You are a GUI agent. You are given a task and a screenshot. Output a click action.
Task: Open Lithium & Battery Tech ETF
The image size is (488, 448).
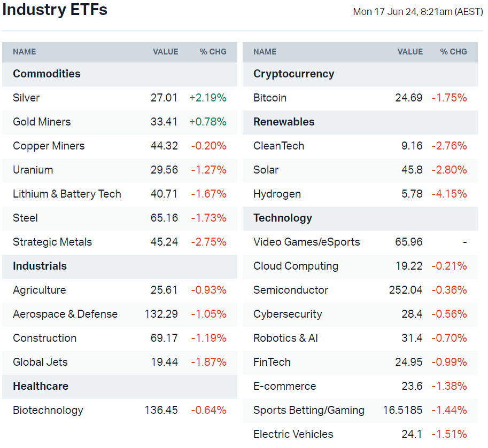(x=67, y=194)
